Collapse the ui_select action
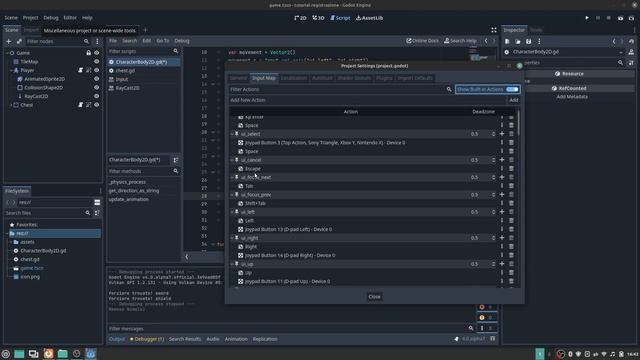Screen dimensions: 640x360 [232, 134]
